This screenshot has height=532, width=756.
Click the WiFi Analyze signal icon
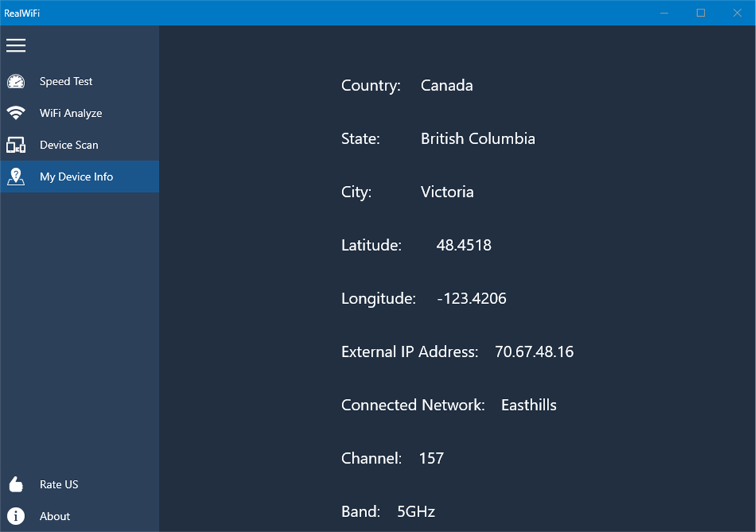16,113
